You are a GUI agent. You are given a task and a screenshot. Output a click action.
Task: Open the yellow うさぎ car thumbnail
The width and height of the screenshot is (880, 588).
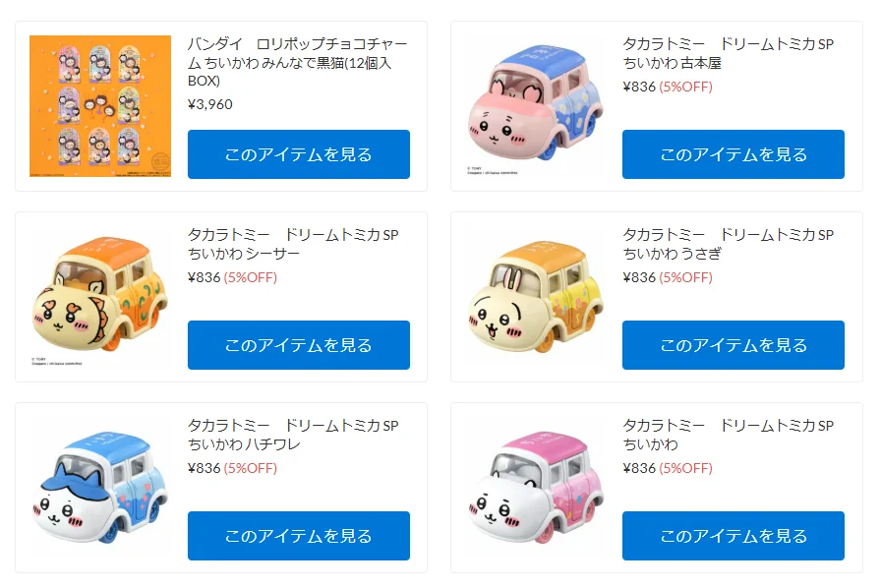coord(536,297)
